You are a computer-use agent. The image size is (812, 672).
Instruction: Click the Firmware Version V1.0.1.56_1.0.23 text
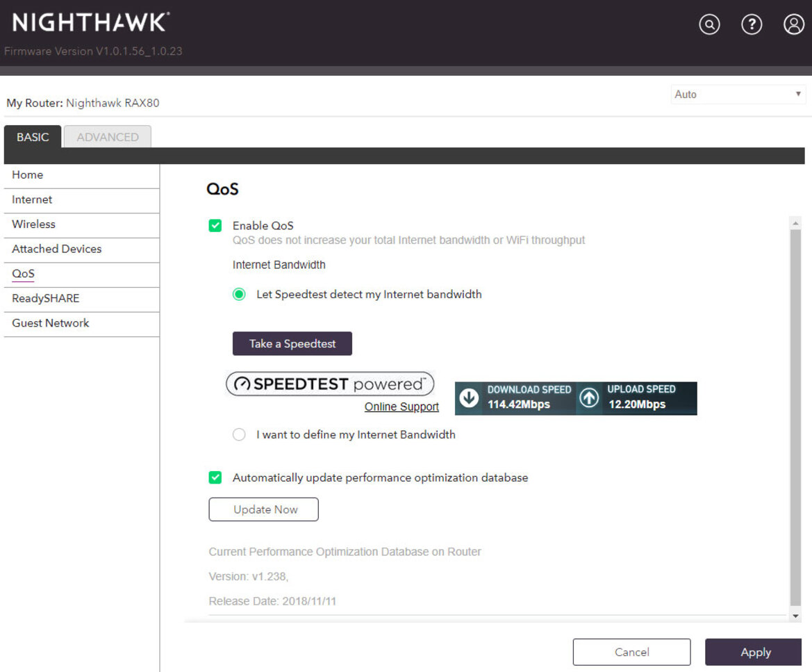coord(93,51)
